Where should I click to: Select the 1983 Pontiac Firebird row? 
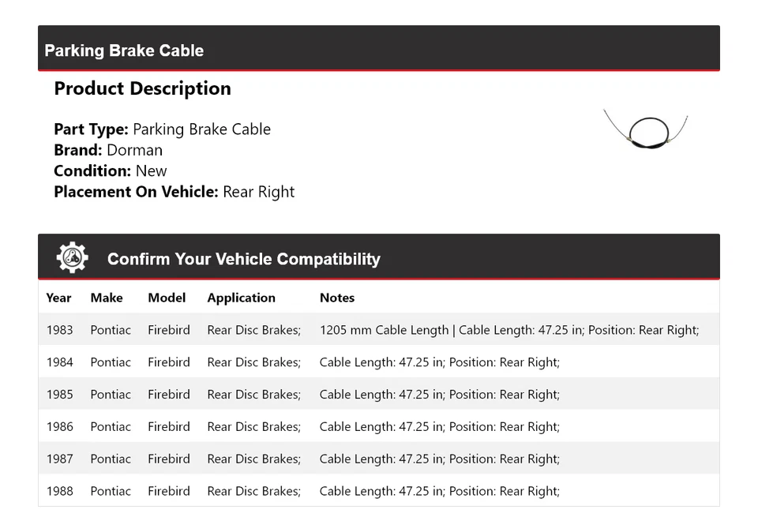point(378,330)
